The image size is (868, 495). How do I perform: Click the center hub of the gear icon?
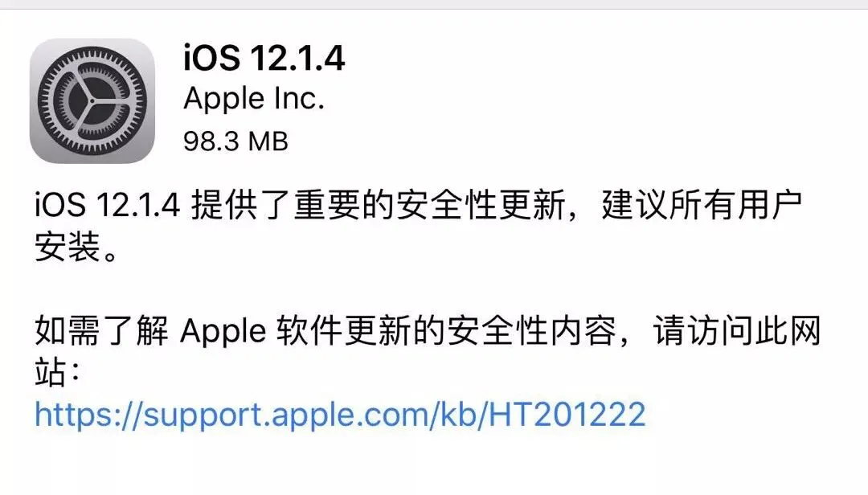click(x=92, y=101)
